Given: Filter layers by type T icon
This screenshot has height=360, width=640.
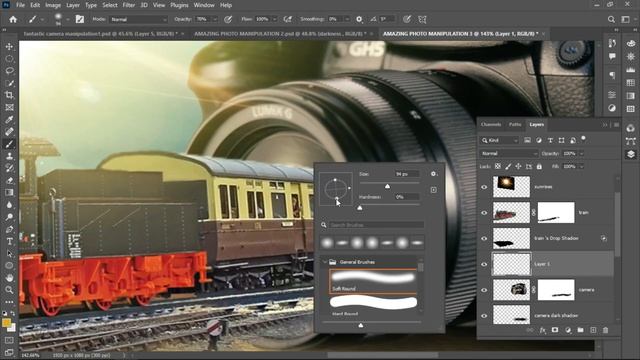Looking at the screenshot, I should 550,140.
